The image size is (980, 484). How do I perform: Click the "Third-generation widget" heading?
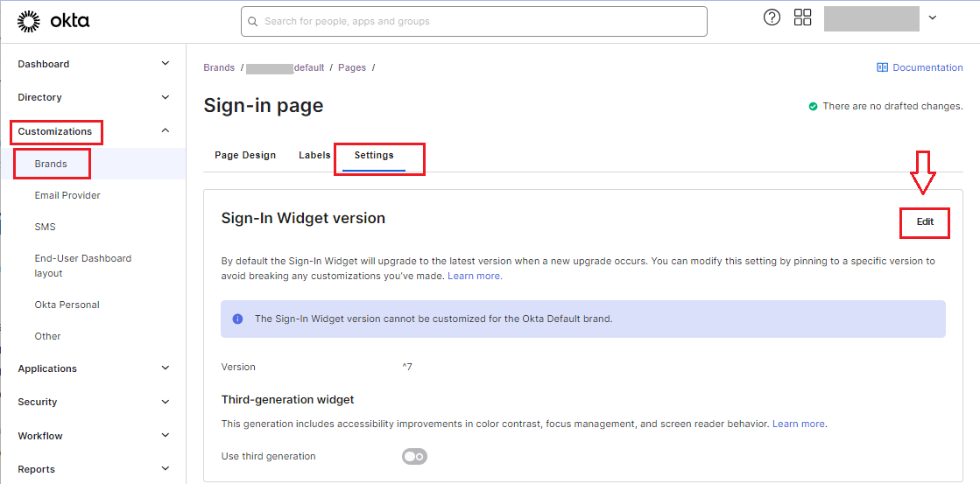[287, 399]
